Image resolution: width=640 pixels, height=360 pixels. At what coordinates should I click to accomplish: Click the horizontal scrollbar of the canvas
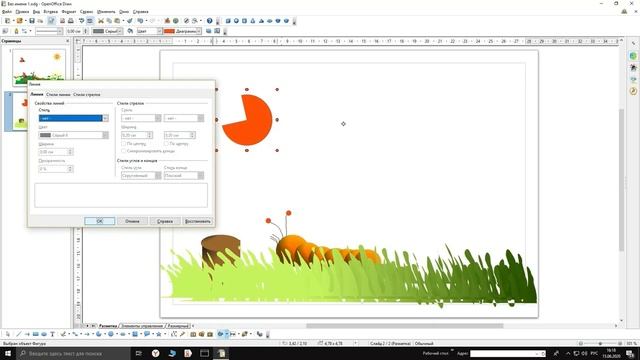click(x=404, y=326)
